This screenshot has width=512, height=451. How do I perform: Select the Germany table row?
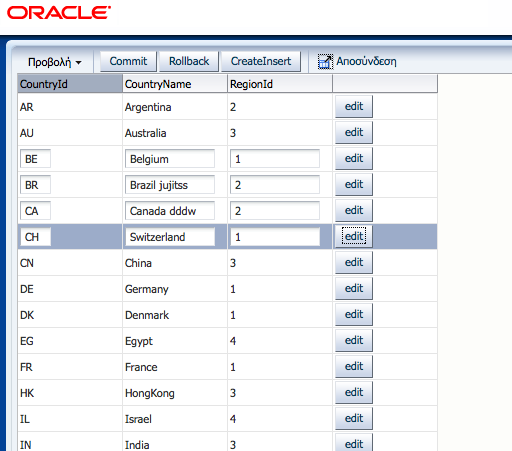(228, 289)
